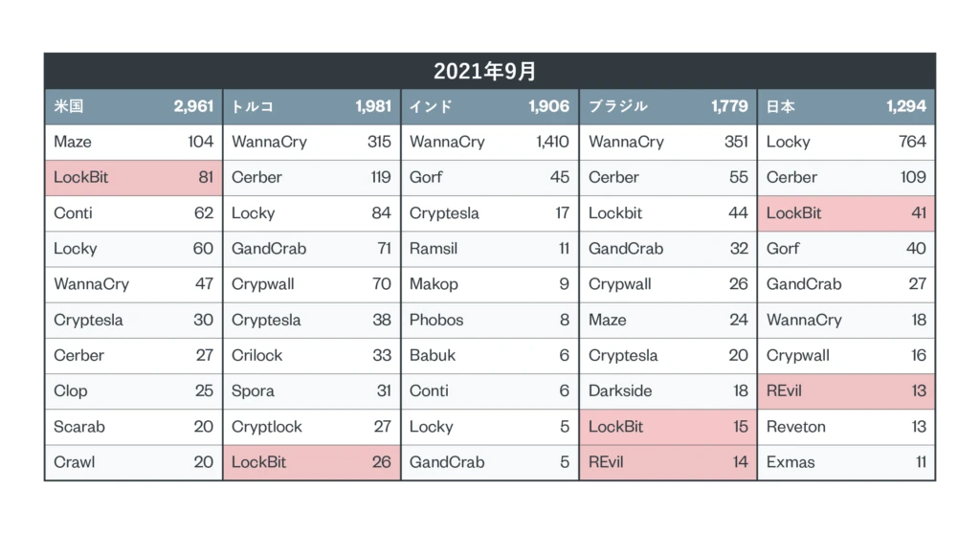The width and height of the screenshot is (980, 534).
Task: Click the 2021年9月 table title bar
Action: [x=490, y=71]
